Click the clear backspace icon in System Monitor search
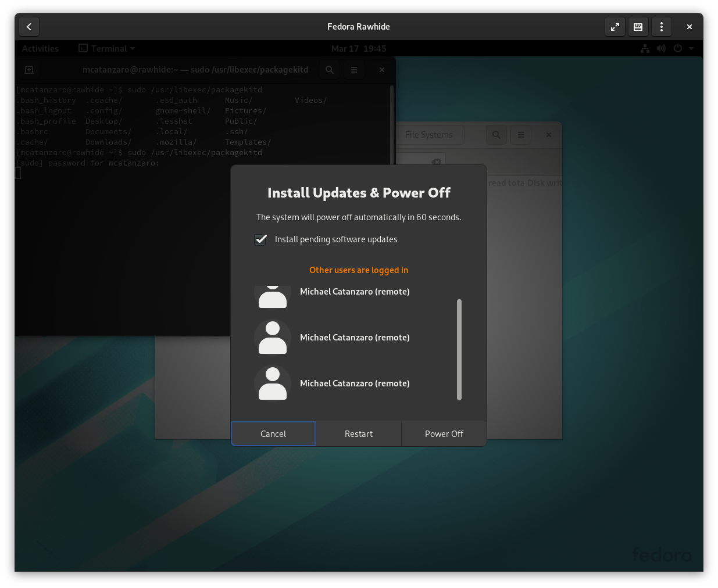Screen dimensions: 718x588 click(436, 162)
